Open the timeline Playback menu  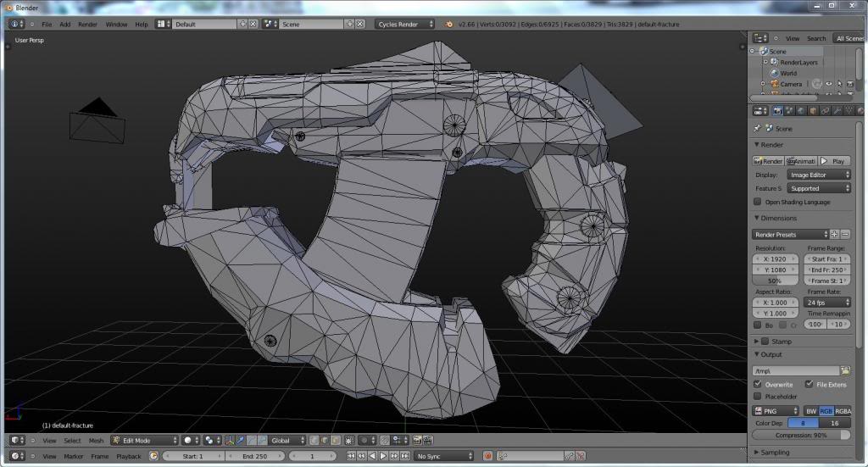point(129,456)
